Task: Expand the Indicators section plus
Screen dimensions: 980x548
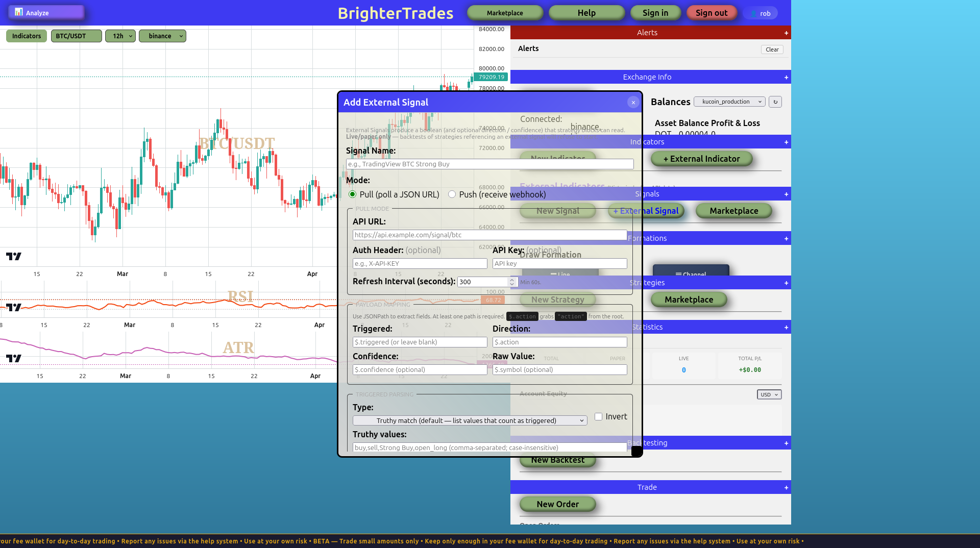Action: pos(786,142)
